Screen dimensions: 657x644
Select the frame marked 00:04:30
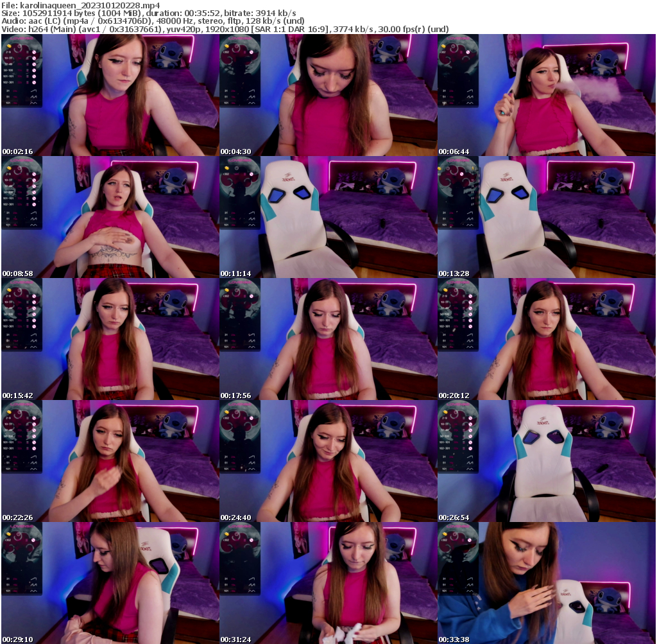click(328, 95)
